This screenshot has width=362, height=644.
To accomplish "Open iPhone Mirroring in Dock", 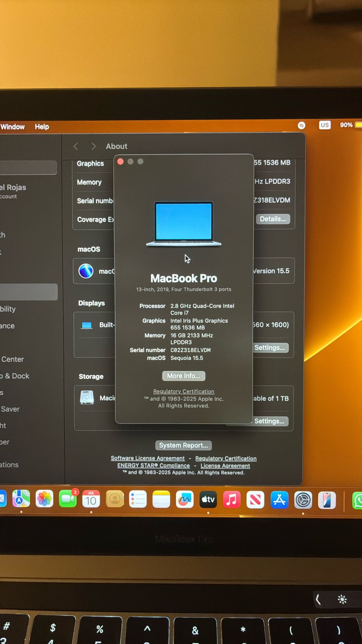I will (x=327, y=500).
